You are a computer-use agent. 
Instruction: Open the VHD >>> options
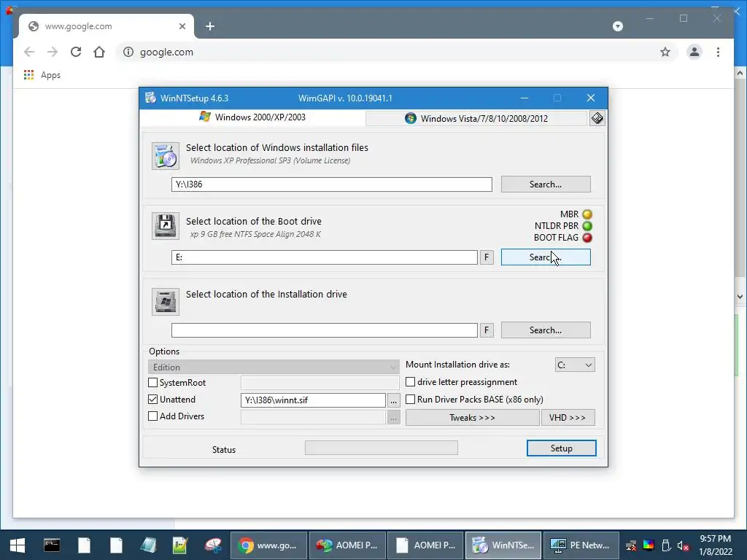click(568, 418)
